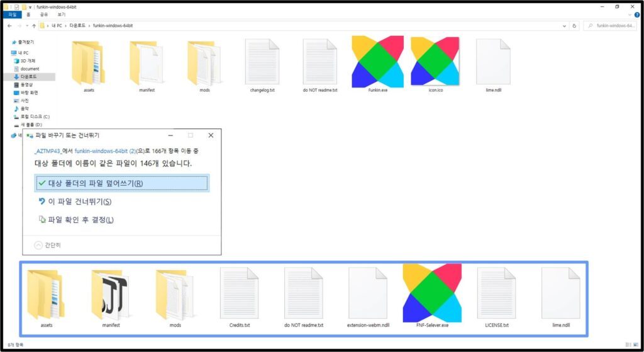Viewport: 644px width, 352px height.
Task: Open quick access toolbar customize dropdown
Action: 30,7
